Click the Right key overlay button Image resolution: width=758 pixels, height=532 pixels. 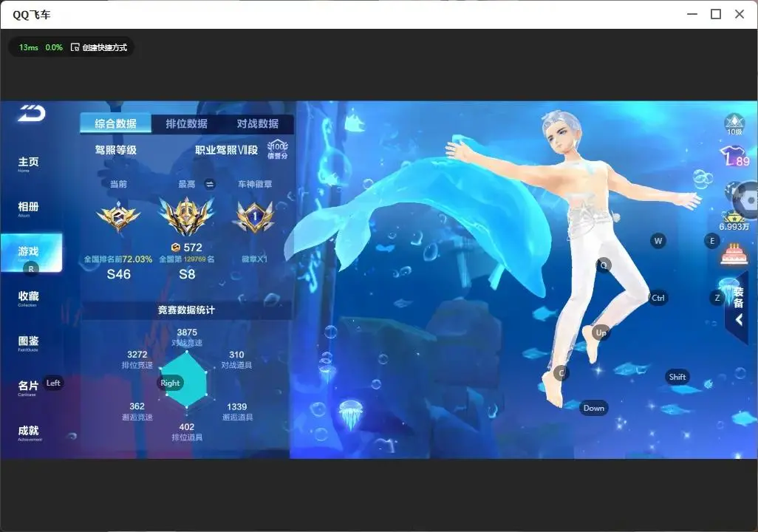point(170,383)
